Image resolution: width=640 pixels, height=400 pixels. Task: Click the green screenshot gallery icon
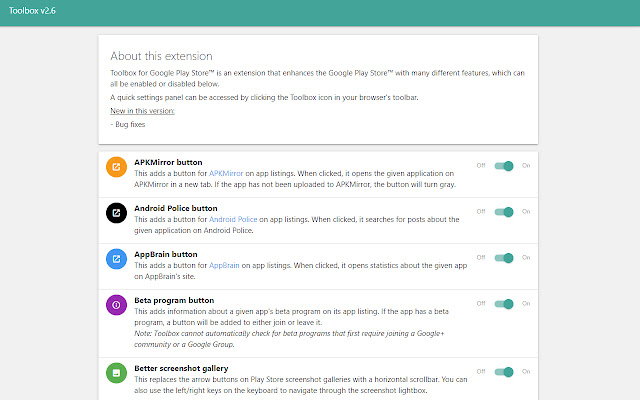116,372
